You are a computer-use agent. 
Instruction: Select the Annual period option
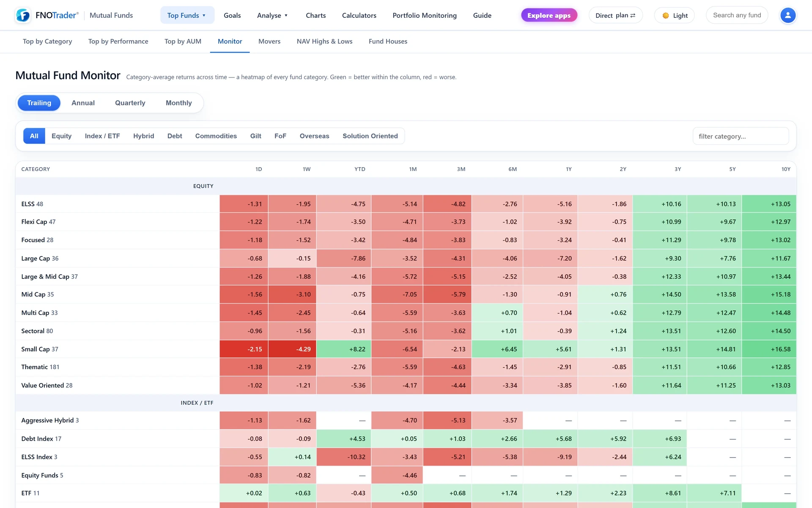[x=83, y=103]
